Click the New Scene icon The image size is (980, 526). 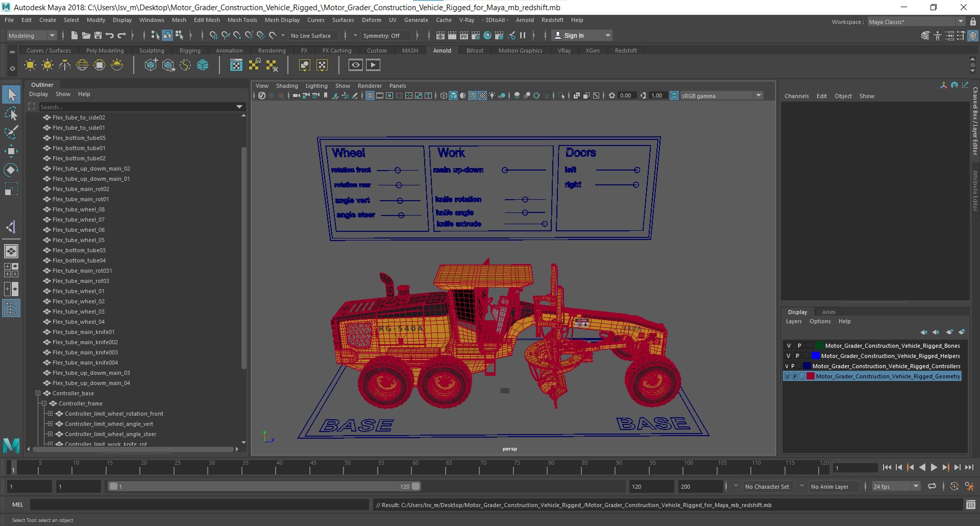[x=74, y=35]
